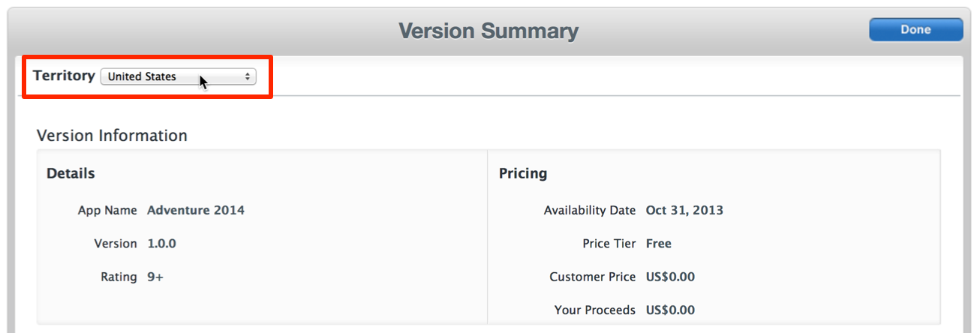Screen dimensions: 980x333
Task: Click the Territory dropdown stepper arrows
Action: click(248, 76)
